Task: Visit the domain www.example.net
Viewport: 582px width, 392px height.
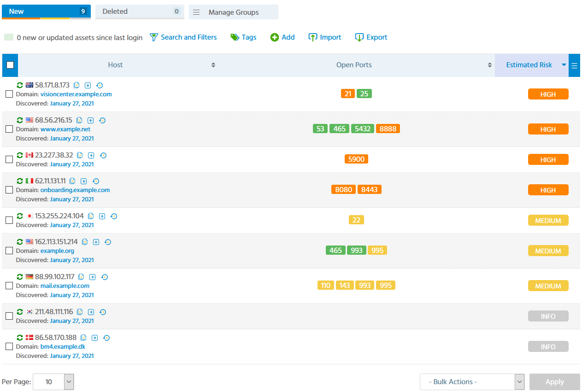Action: (x=65, y=129)
